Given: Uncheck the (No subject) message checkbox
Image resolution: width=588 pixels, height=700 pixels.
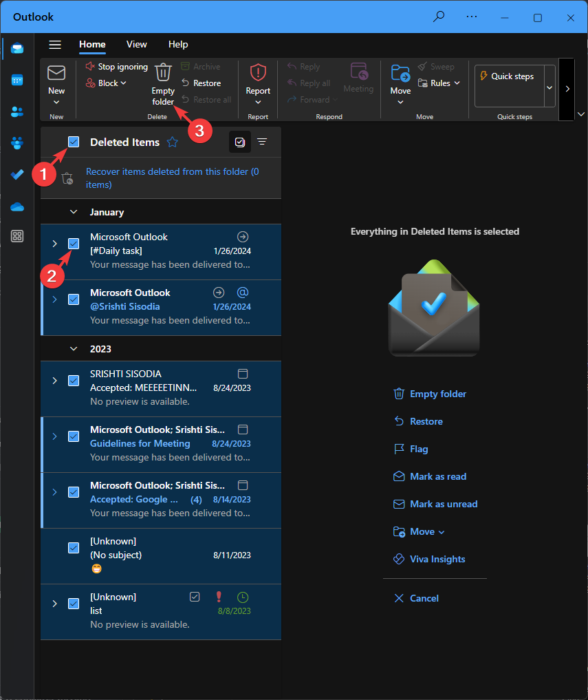Looking at the screenshot, I should (x=74, y=548).
